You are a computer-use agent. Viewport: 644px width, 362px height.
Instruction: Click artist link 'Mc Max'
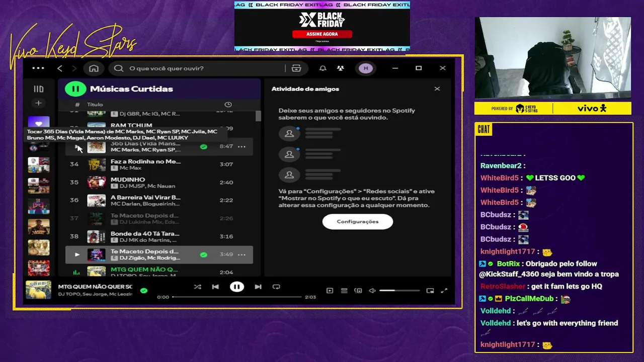[130, 168]
